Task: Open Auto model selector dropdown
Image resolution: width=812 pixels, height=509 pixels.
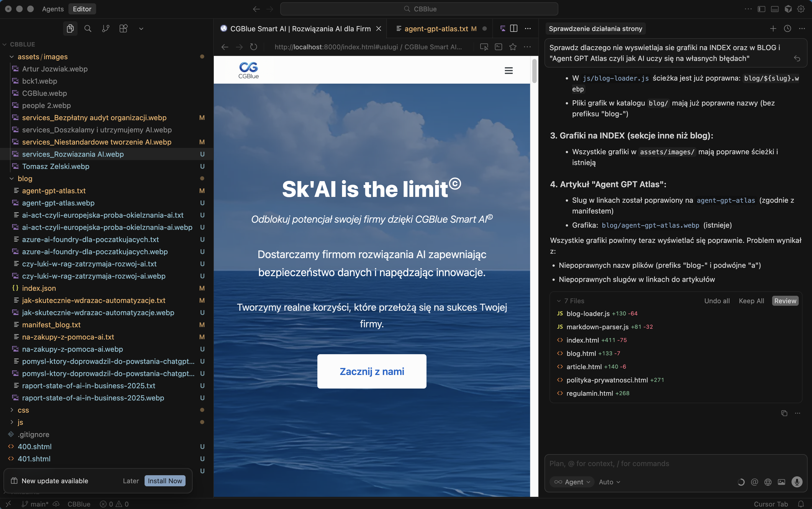Action: pyautogui.click(x=609, y=482)
